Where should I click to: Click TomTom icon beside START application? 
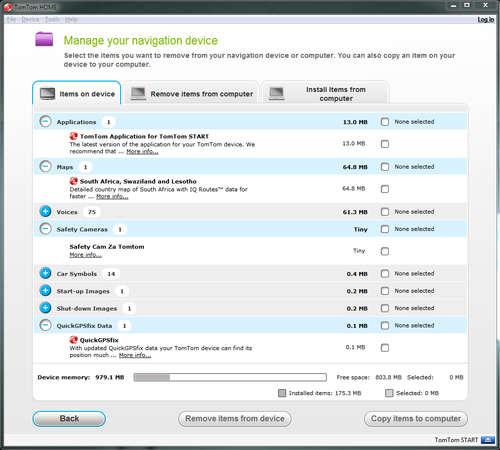73,136
